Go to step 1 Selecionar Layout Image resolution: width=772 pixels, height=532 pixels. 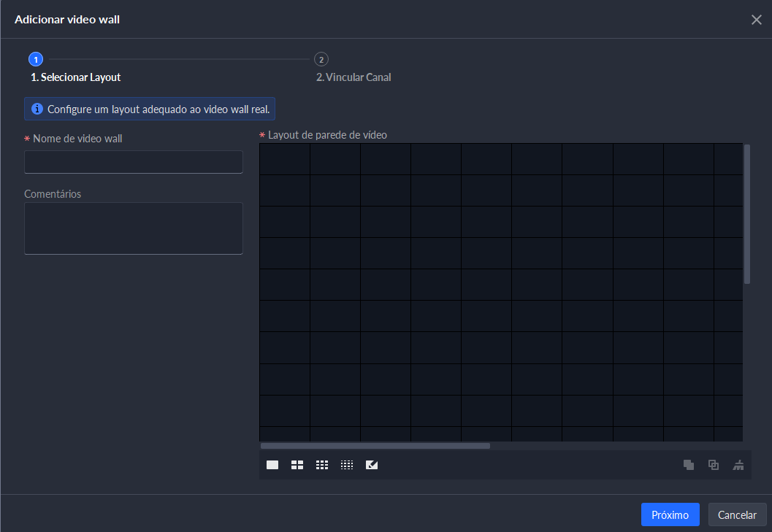tap(75, 77)
